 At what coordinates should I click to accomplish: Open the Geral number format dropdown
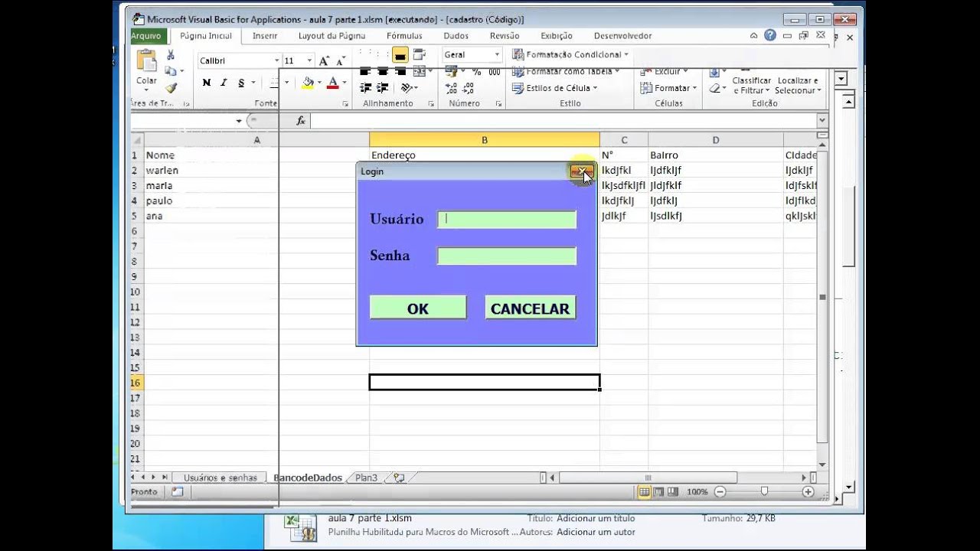click(497, 55)
